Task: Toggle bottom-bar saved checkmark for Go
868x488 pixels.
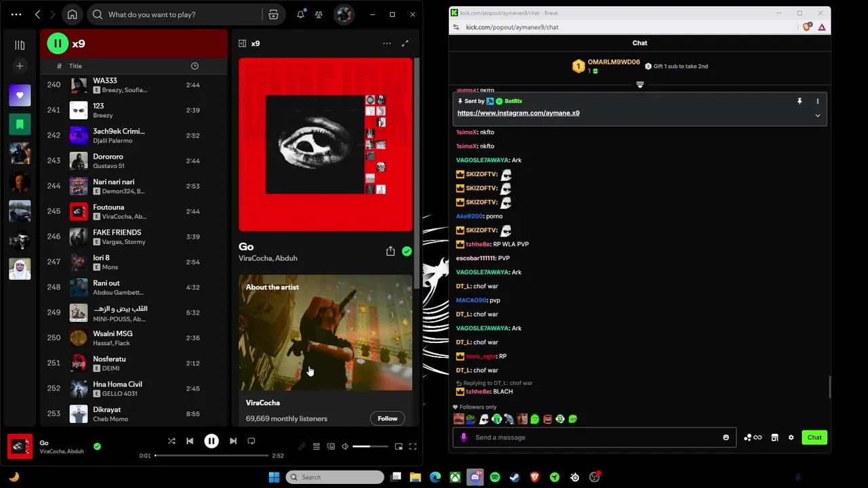Action: [97, 447]
